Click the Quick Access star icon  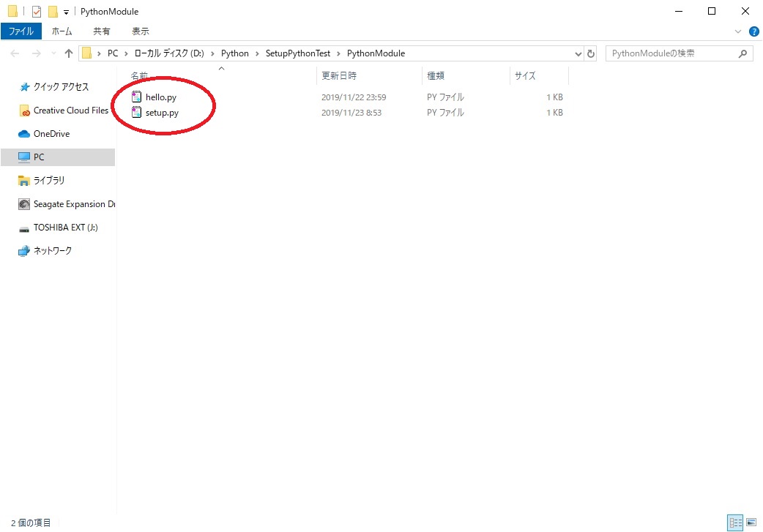tap(24, 87)
